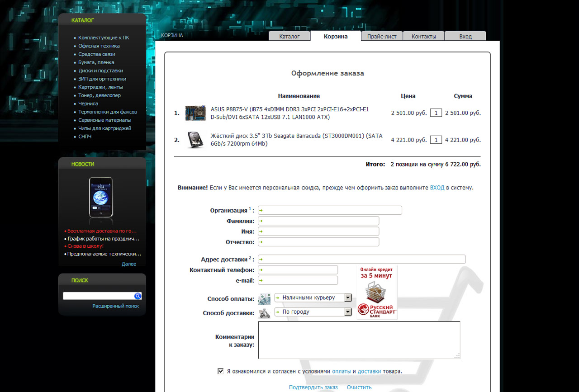Open the оплаты terms link
This screenshot has width=579, height=392.
tap(342, 371)
